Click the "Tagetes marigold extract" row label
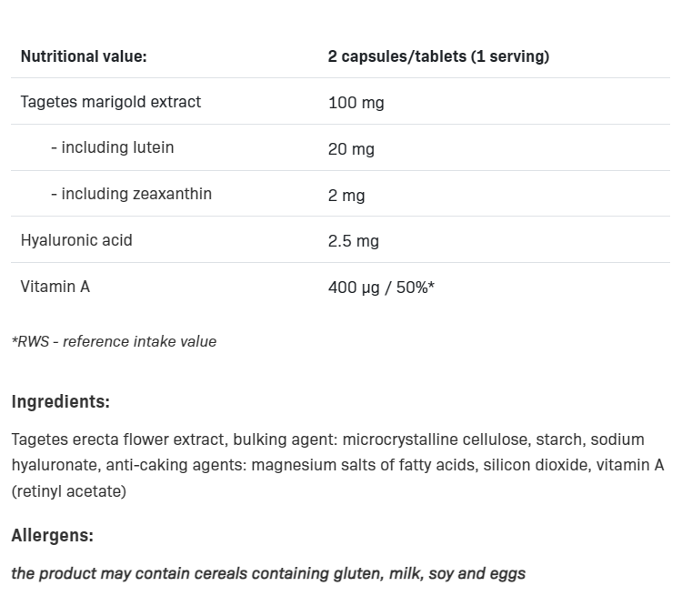 [110, 102]
